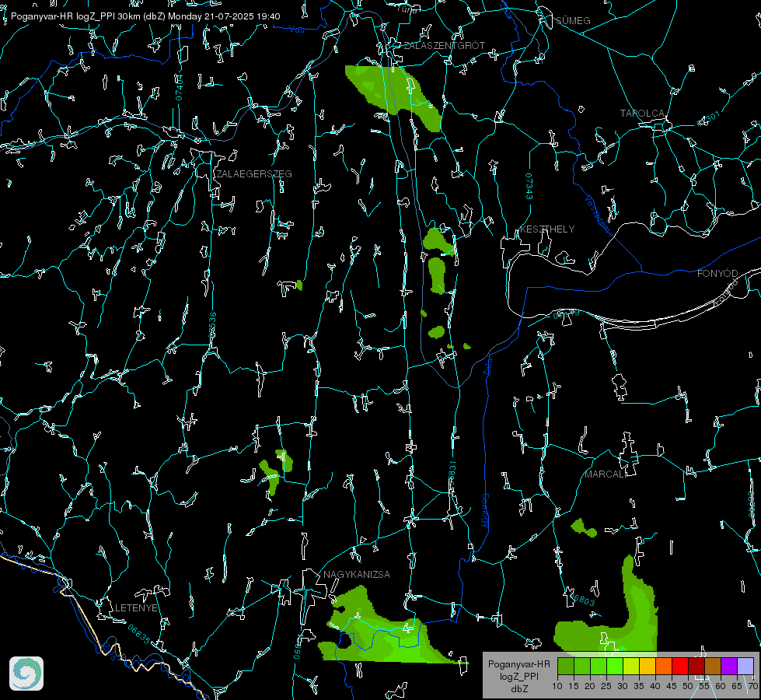The image size is (761, 700).
Task: Select the bright green 25-30 dBZ swatch
Action: click(x=615, y=666)
